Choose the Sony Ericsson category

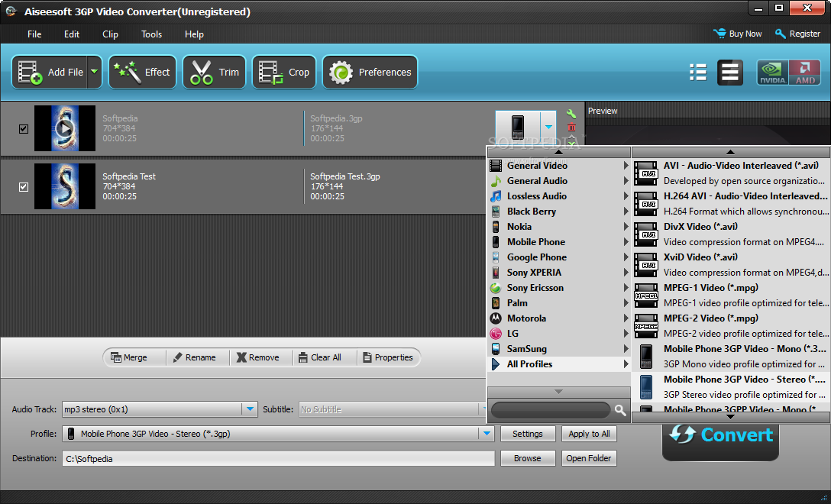point(558,288)
